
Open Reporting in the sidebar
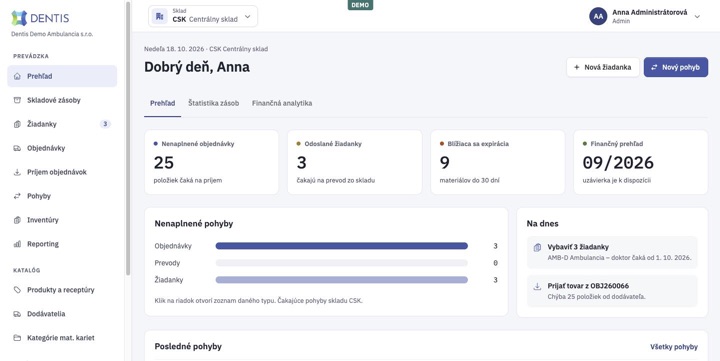click(x=62, y=244)
